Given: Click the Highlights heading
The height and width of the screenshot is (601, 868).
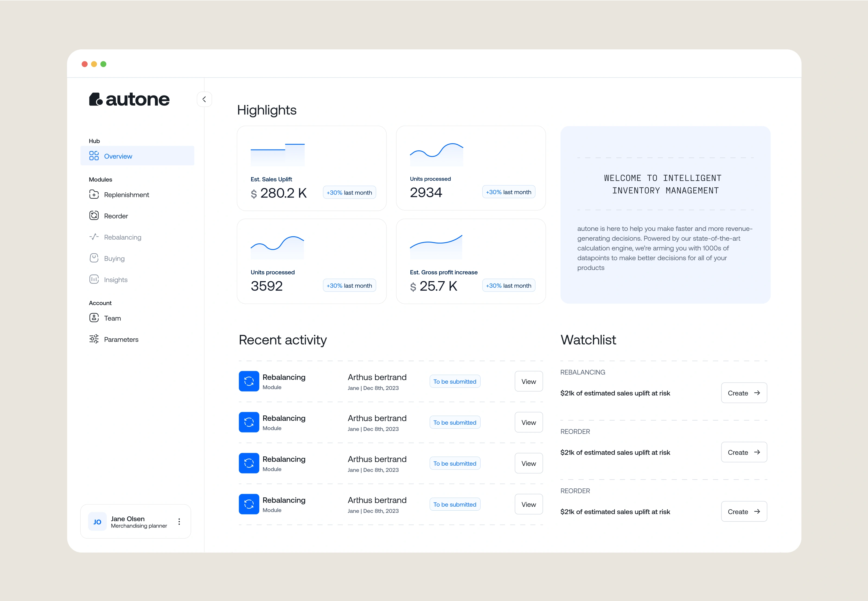Looking at the screenshot, I should click(267, 110).
